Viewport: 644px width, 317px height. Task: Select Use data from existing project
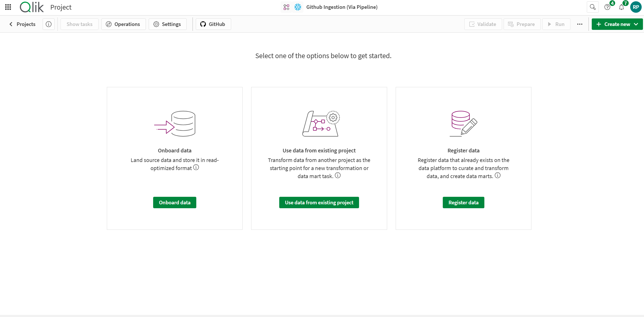point(319,202)
